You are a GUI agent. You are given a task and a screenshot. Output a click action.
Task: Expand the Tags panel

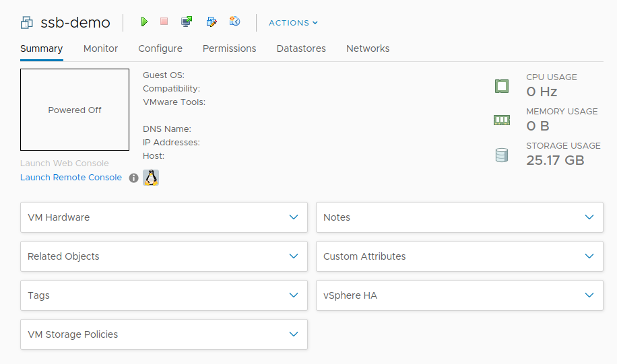pos(293,295)
